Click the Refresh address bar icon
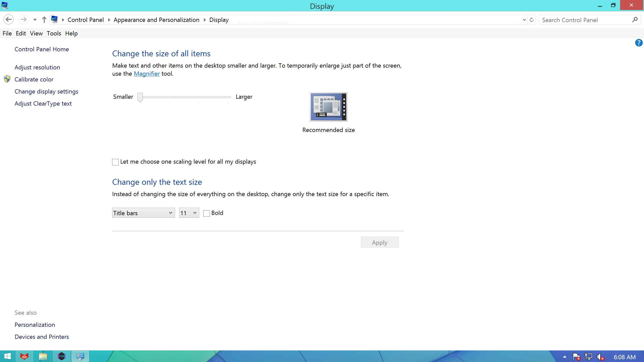This screenshot has width=644, height=362. point(532,20)
